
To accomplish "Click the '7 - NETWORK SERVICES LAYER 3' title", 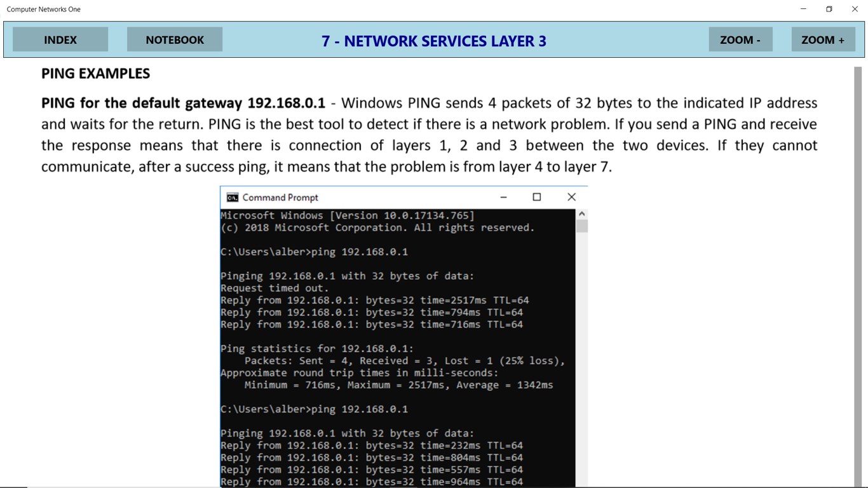I will click(434, 41).
